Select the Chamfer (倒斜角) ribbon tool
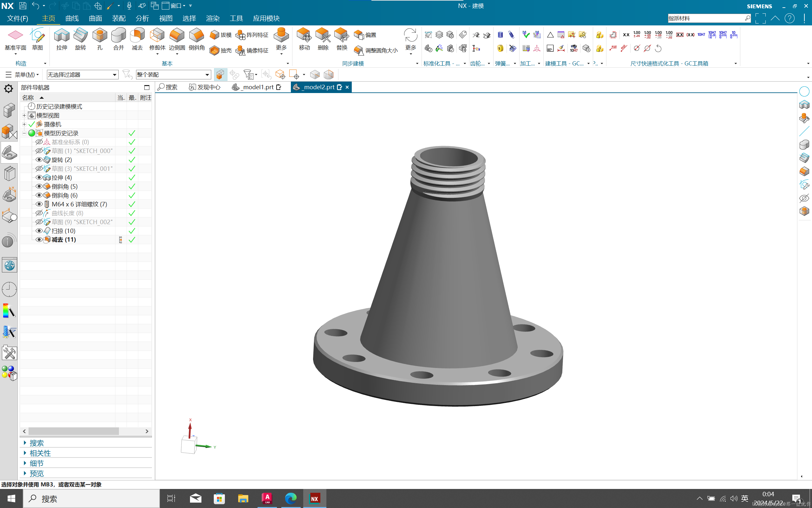812x508 pixels. click(197, 39)
